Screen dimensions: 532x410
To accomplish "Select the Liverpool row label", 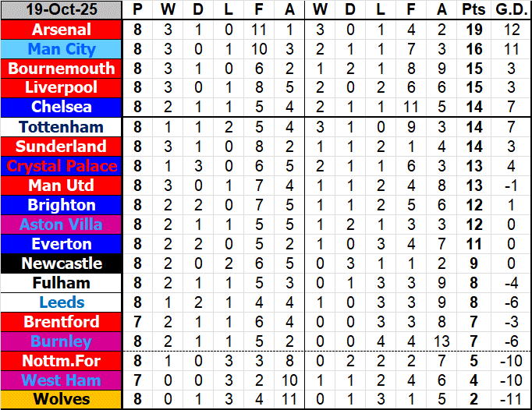I will pyautogui.click(x=62, y=88).
